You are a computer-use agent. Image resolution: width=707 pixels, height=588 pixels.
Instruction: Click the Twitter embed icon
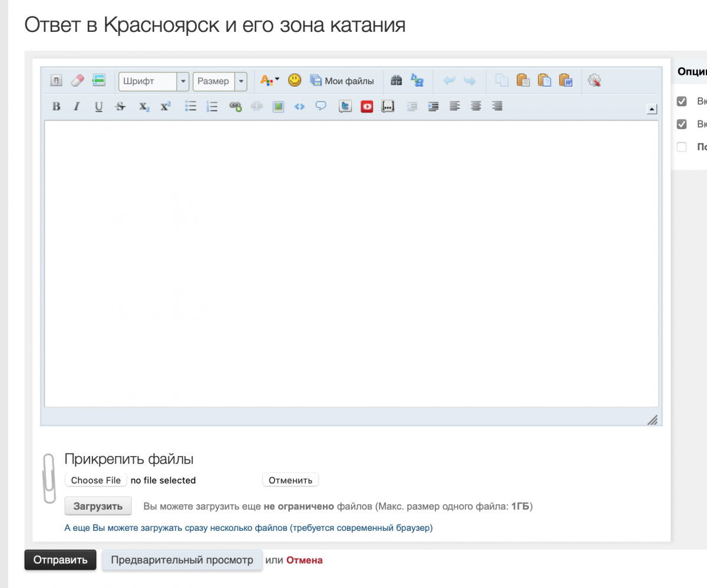[345, 107]
